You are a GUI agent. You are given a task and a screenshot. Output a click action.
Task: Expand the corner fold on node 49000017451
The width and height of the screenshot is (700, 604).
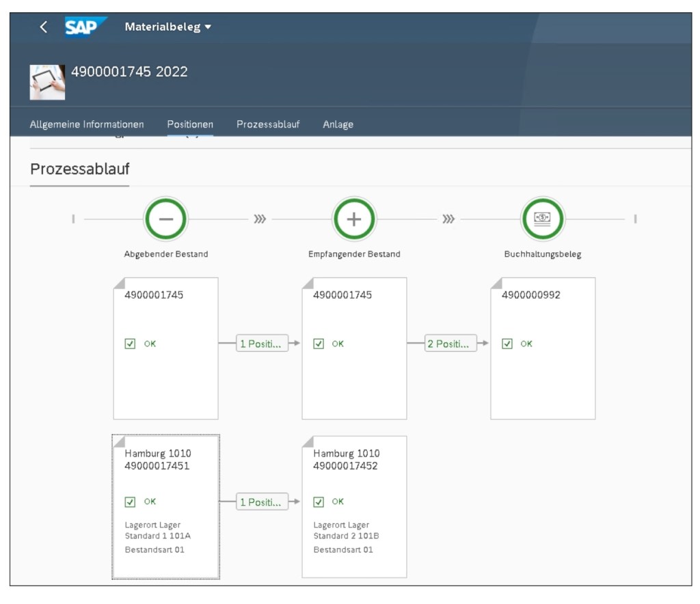(118, 441)
